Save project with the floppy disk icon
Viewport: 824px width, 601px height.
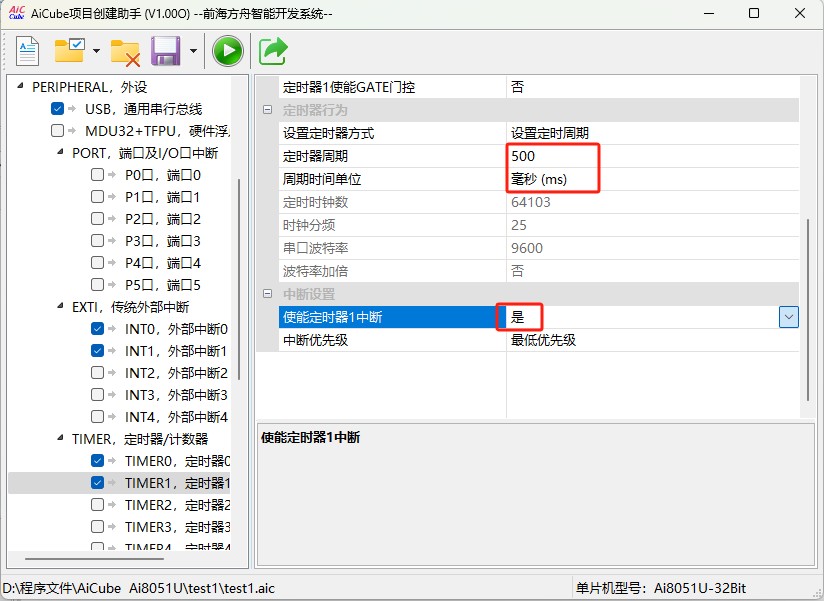point(166,51)
